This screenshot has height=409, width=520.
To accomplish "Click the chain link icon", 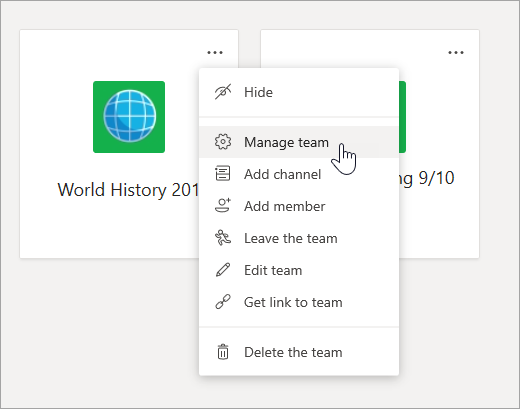I will 223,302.
